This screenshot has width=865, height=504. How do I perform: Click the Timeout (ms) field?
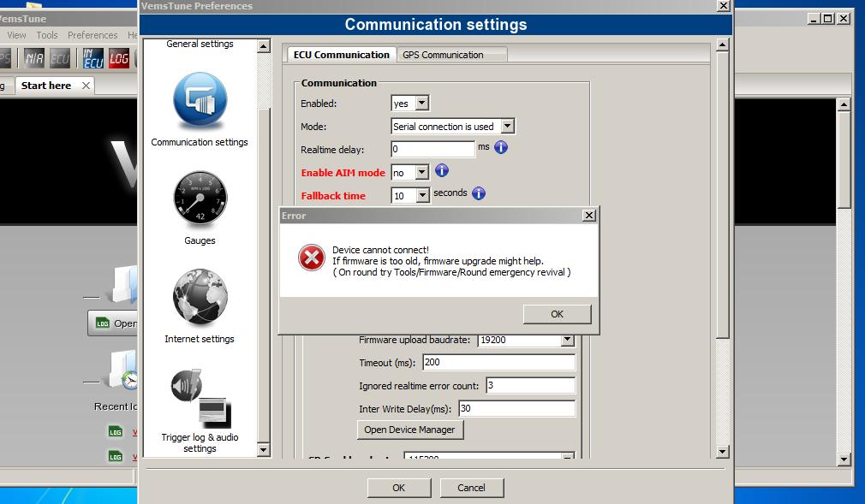coord(498,362)
